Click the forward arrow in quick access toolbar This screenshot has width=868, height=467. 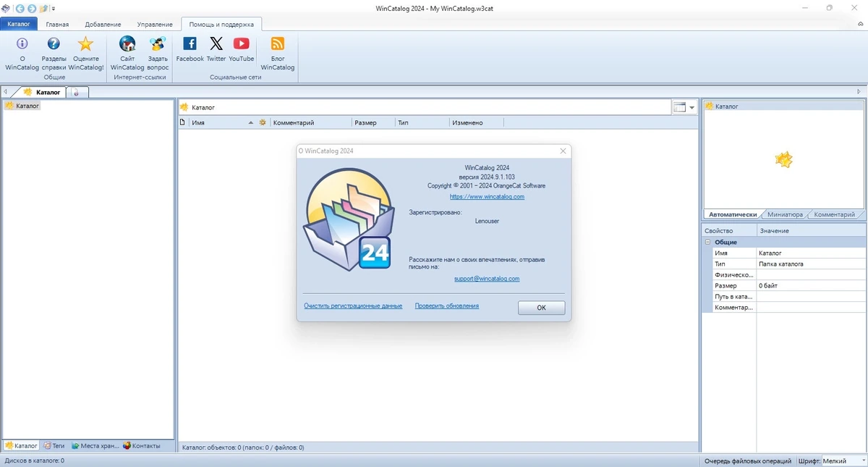31,8
